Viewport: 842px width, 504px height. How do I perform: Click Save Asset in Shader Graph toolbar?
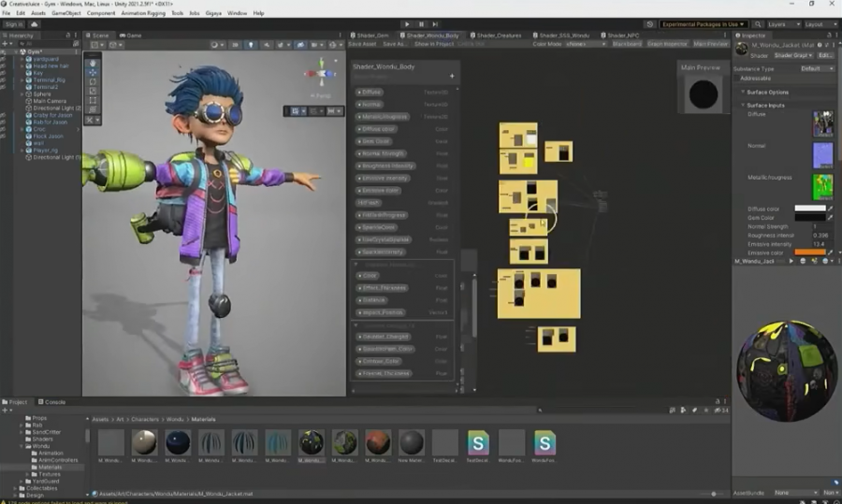pyautogui.click(x=362, y=44)
